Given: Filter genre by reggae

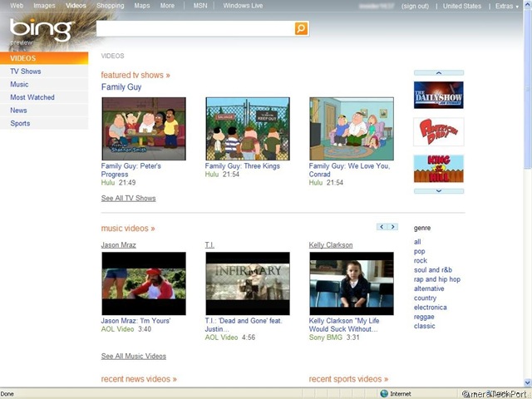Looking at the screenshot, I should [424, 317].
